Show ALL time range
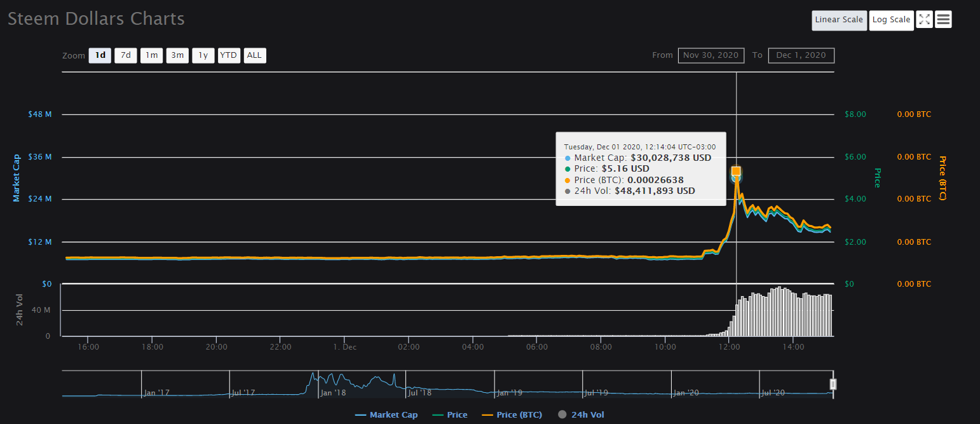Image resolution: width=980 pixels, height=424 pixels. [254, 55]
